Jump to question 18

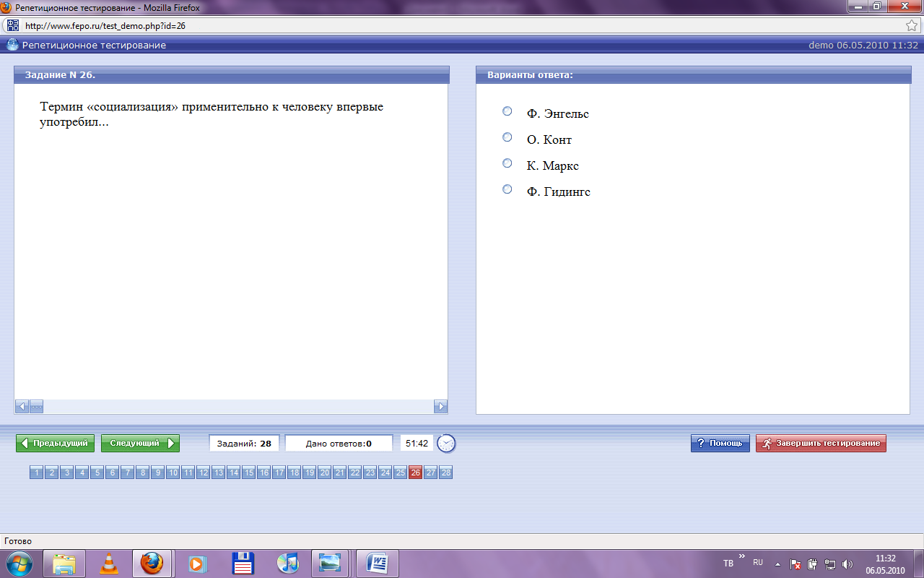pos(294,473)
